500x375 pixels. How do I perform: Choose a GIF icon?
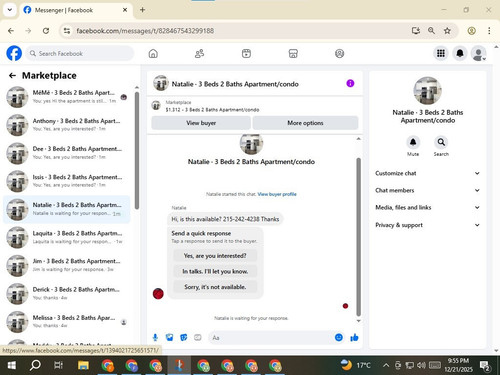(198, 338)
